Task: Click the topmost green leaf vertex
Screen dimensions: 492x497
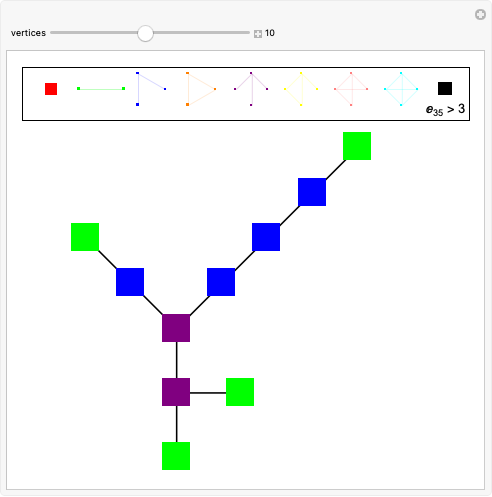Action: point(357,146)
